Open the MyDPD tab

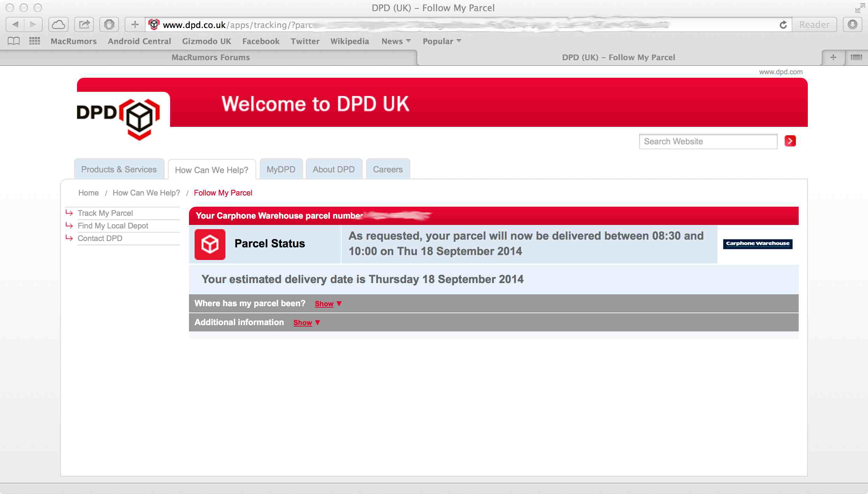click(x=281, y=170)
